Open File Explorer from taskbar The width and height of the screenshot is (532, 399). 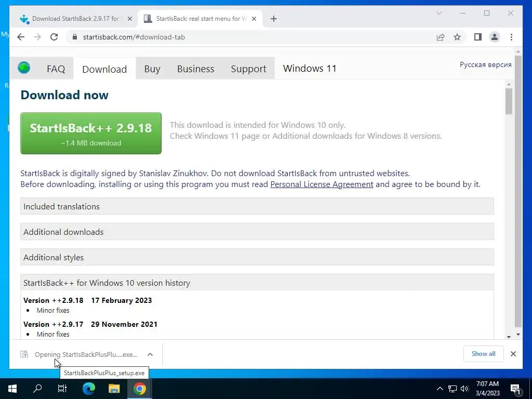tap(114, 389)
